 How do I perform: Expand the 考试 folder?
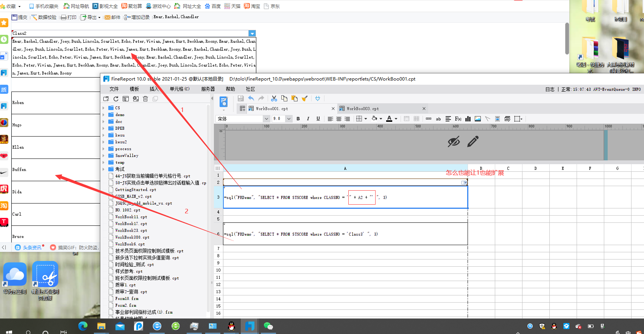pos(104,169)
